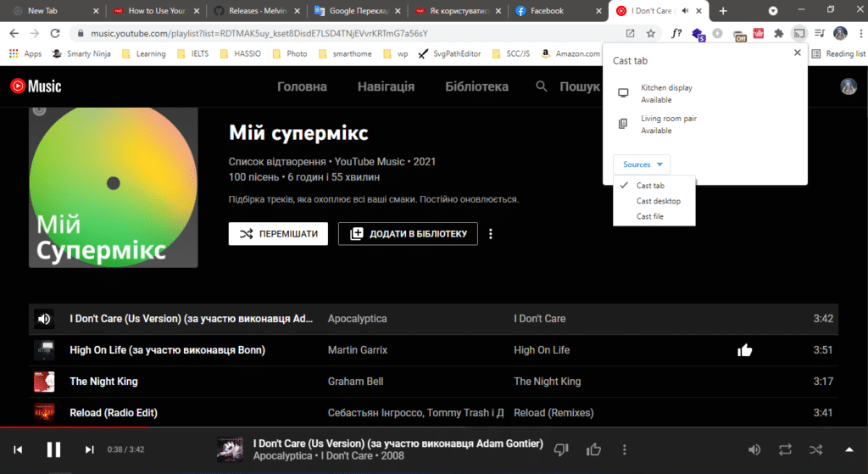
Task: Open the playlist three-dot options menu
Action: [x=491, y=234]
